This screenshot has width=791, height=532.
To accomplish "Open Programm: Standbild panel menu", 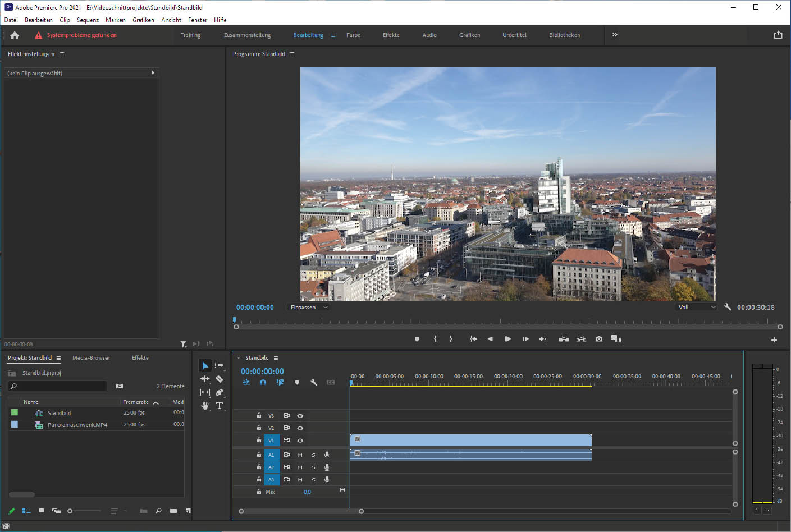I will tap(292, 54).
